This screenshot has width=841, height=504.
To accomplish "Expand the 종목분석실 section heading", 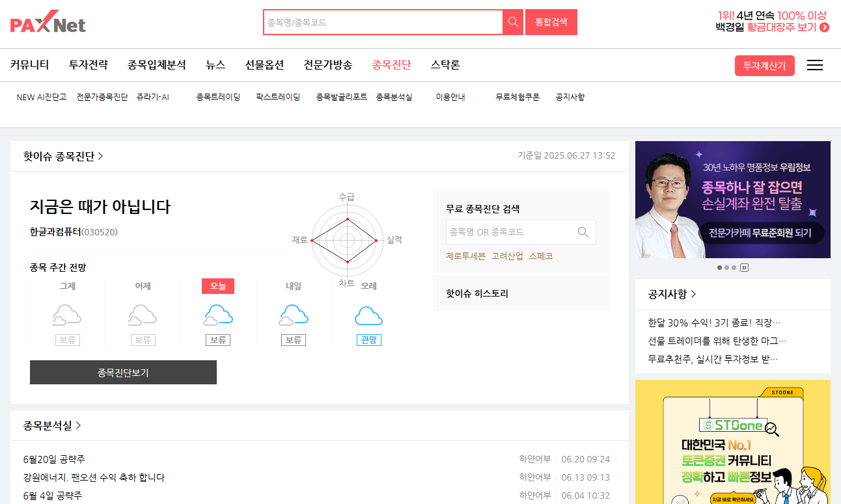I will pyautogui.click(x=53, y=425).
